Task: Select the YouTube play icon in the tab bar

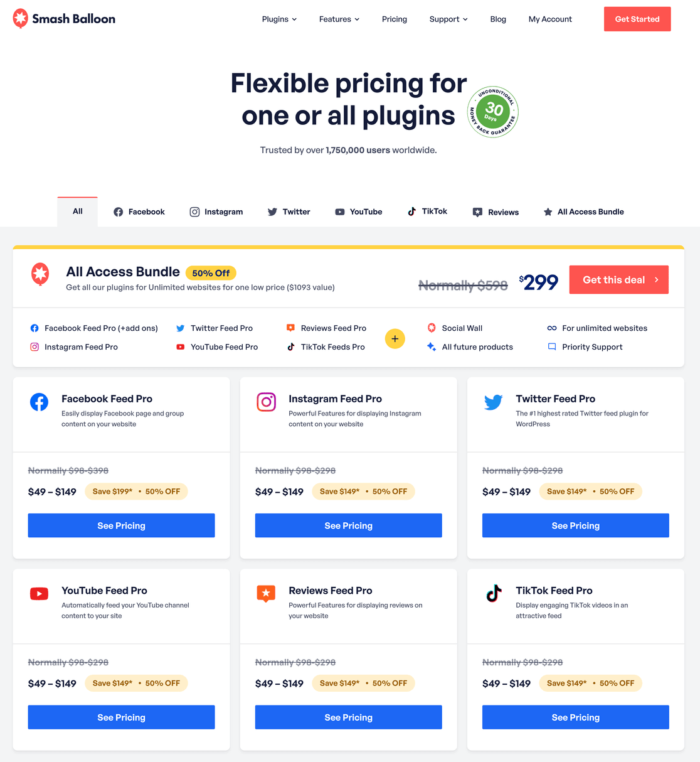Action: click(x=339, y=212)
